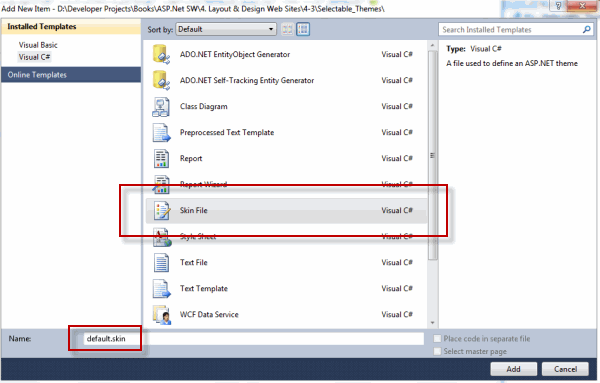Click Visual C# text in Skin File row

pyautogui.click(x=397, y=210)
